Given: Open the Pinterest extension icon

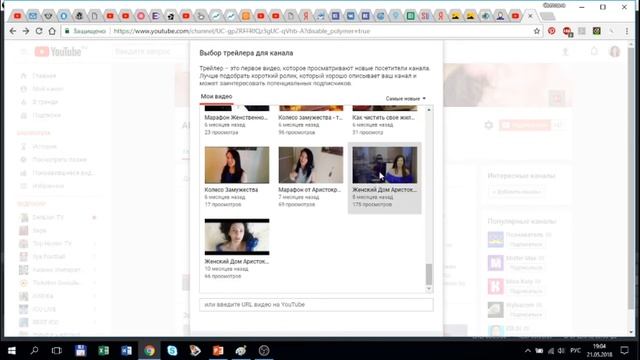Looking at the screenshot, I should pos(551,31).
